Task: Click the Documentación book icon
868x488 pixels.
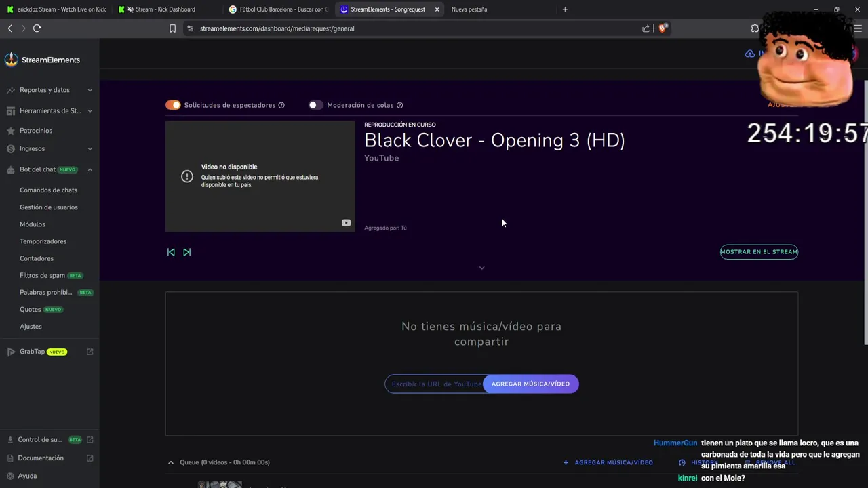Action: coord(10,458)
